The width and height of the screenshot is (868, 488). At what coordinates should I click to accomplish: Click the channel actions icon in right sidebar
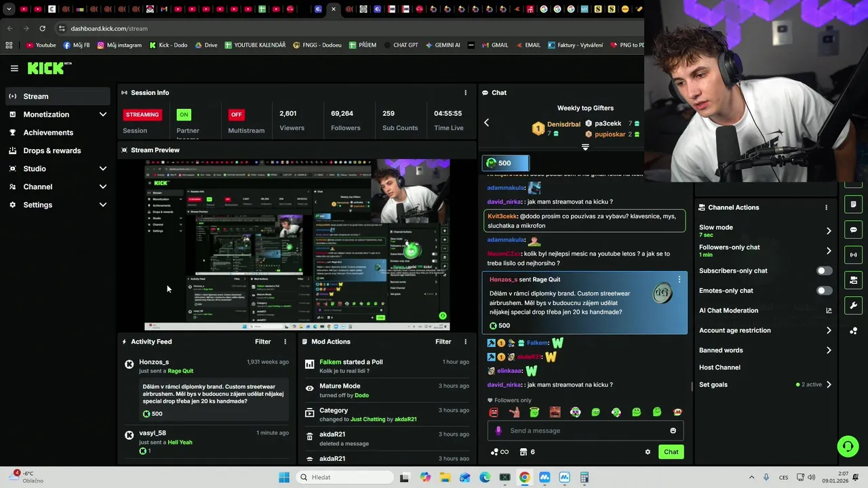tap(853, 280)
